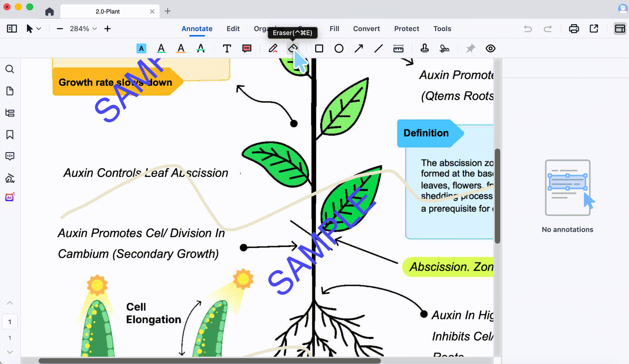The width and height of the screenshot is (629, 364).
Task: Select the stamp tool
Action: pyautogui.click(x=425, y=48)
